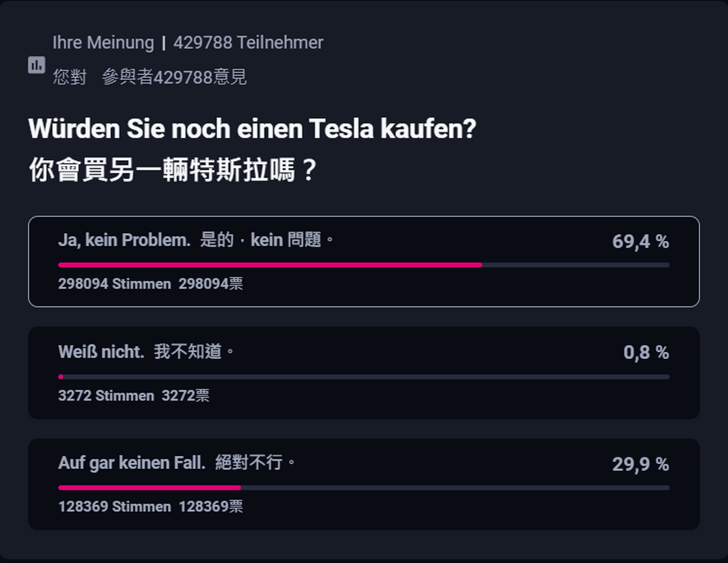The width and height of the screenshot is (728, 563).
Task: Click the Chinese translation of the poll question
Action: coord(173,170)
